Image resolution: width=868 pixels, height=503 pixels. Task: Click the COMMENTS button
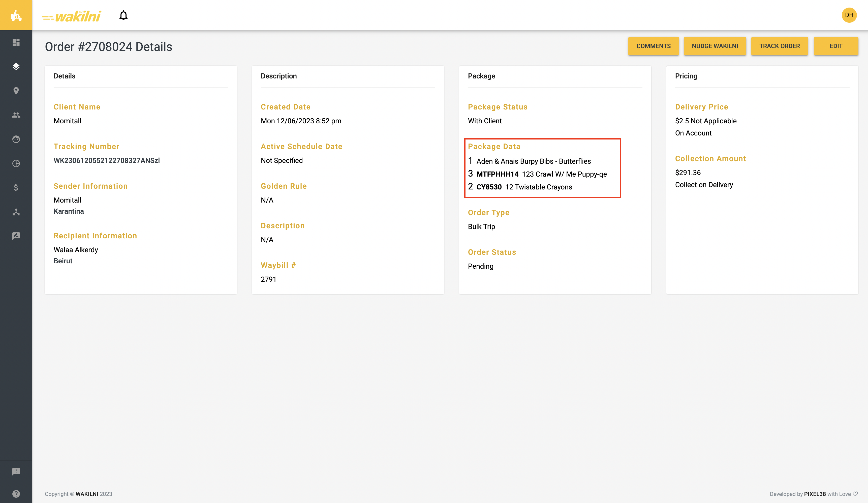(653, 46)
